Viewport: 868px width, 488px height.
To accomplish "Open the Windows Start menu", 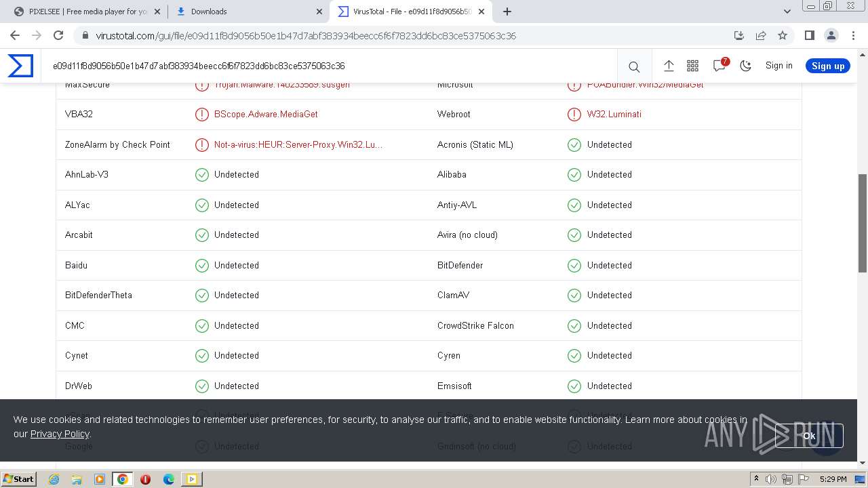I will [18, 479].
